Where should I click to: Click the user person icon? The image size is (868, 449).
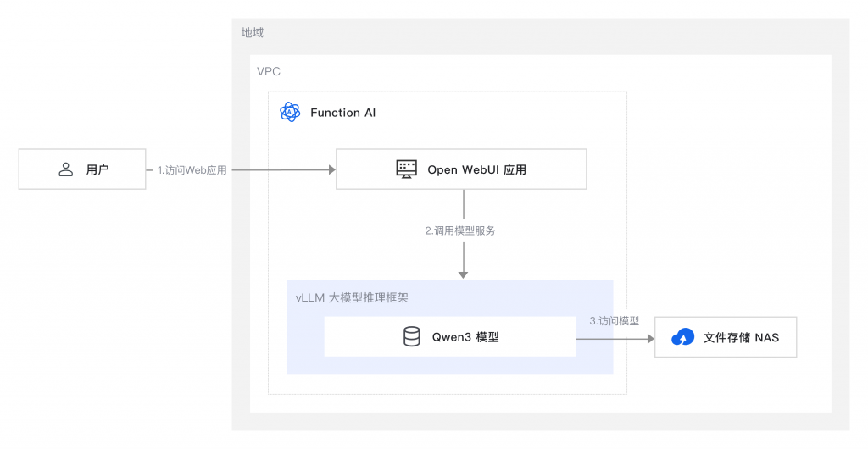pyautogui.click(x=66, y=169)
